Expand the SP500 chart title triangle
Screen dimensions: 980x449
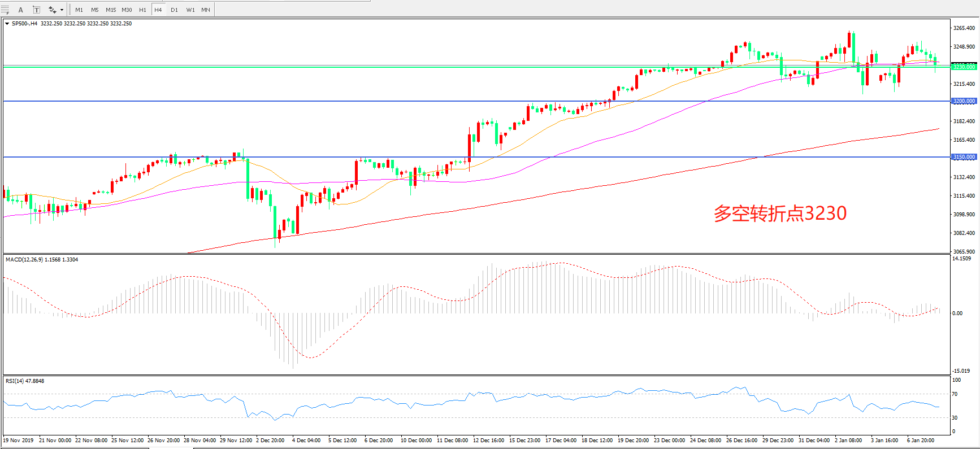(7, 24)
